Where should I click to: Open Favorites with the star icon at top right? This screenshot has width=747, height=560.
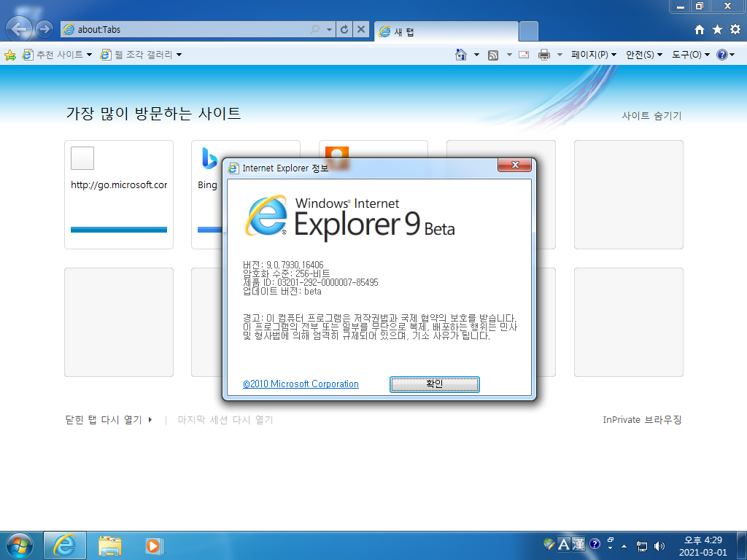click(718, 29)
